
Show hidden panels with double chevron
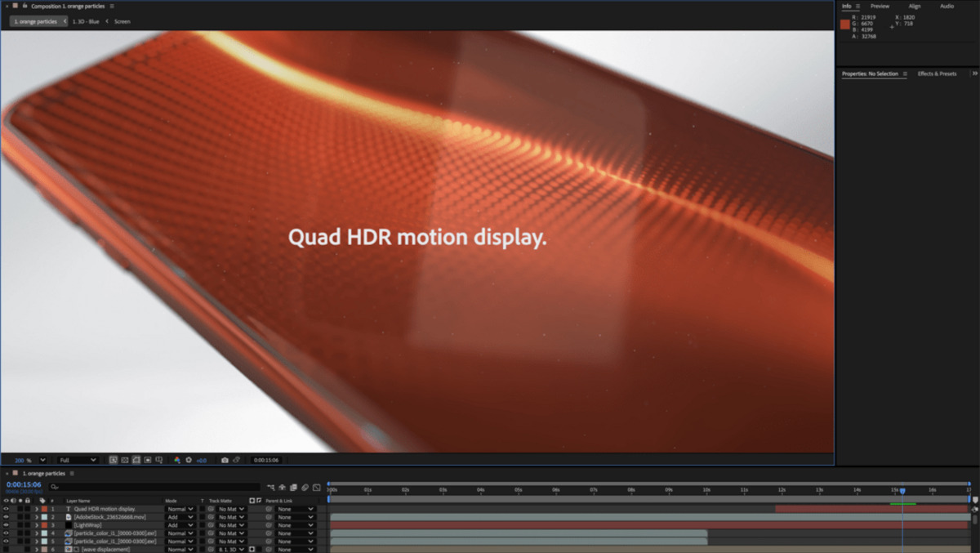(974, 74)
